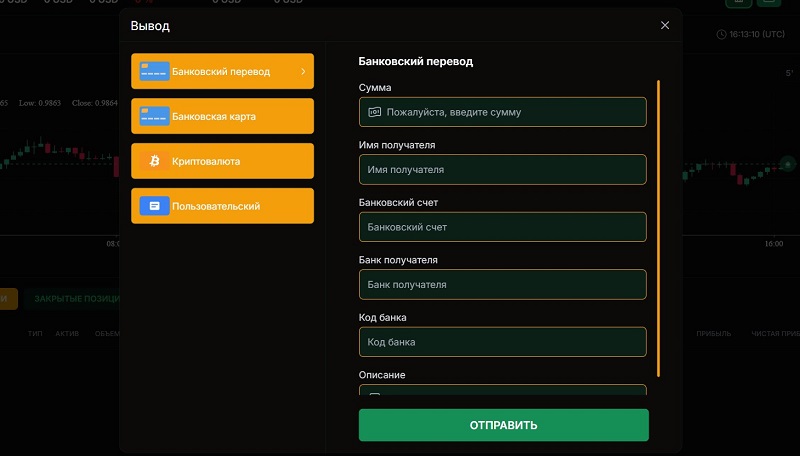
Task: Click the Описание description field
Action: click(x=503, y=390)
